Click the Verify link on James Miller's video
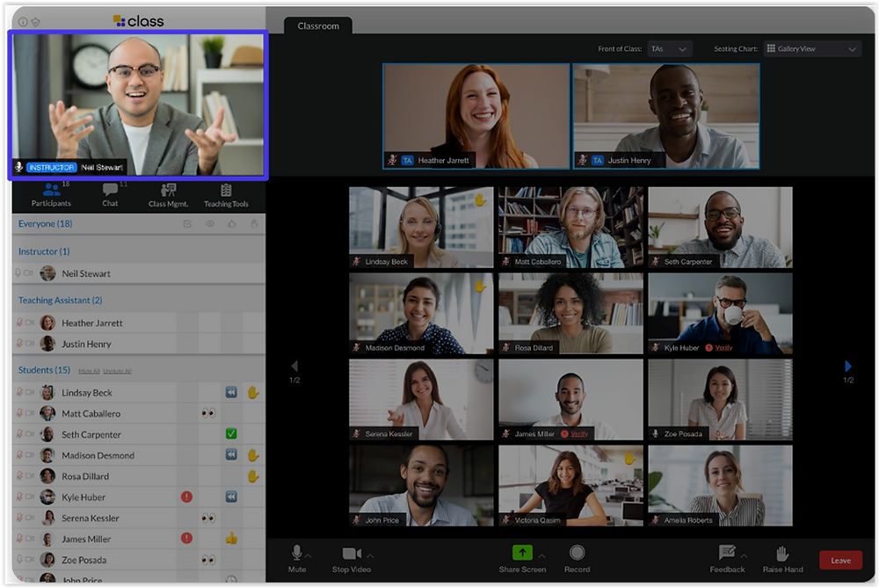 click(x=579, y=434)
